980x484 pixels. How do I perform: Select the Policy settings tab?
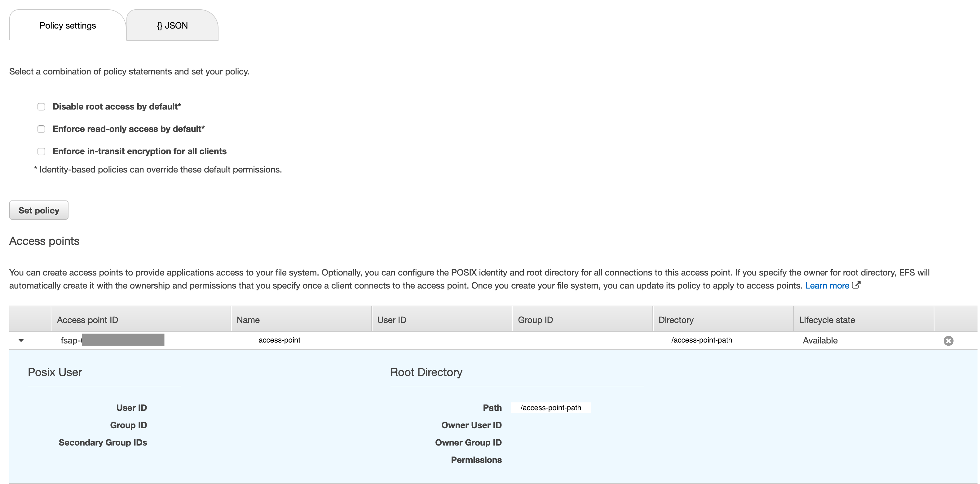(67, 25)
